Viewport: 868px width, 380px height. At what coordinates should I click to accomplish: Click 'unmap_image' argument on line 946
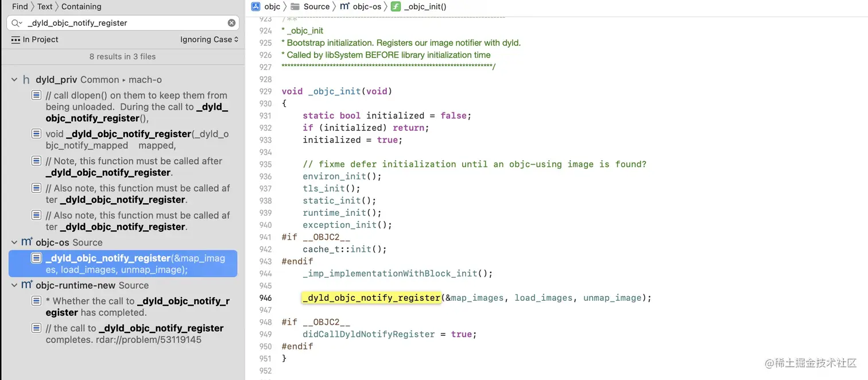612,298
